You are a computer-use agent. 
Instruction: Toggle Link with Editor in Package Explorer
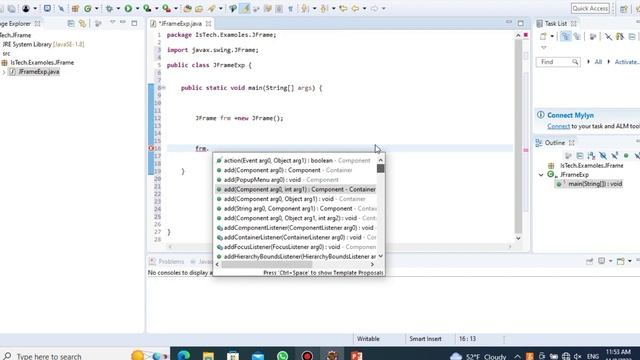pos(82,24)
